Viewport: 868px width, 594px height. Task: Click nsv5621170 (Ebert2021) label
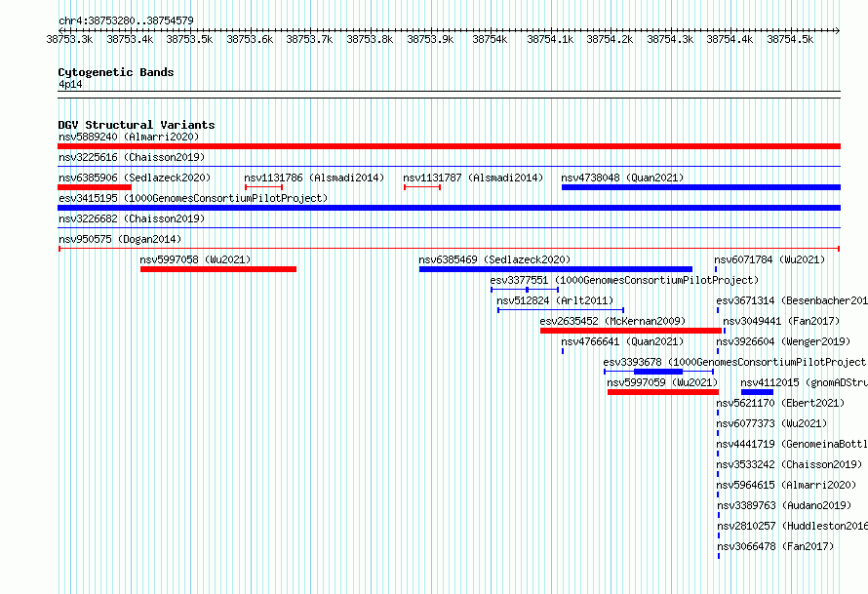point(780,403)
